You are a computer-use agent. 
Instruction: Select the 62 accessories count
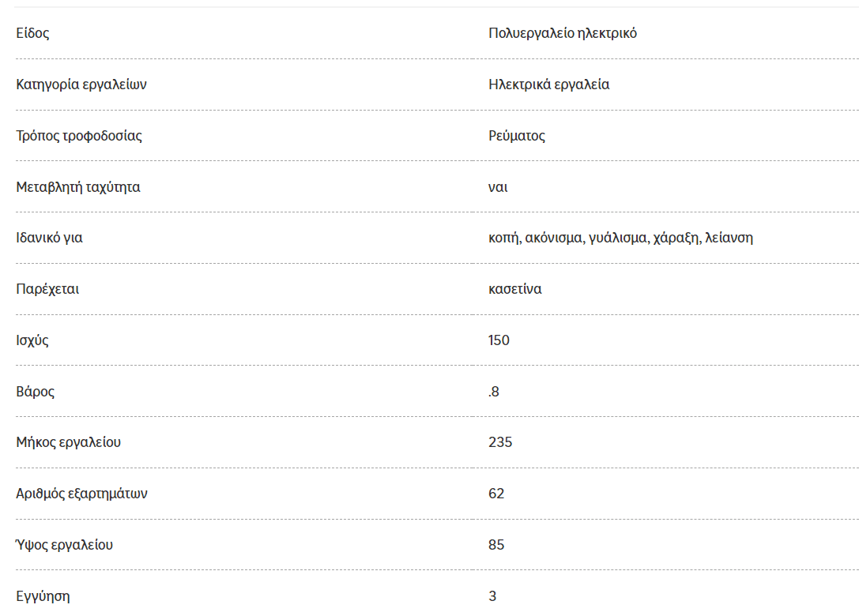pyautogui.click(x=496, y=494)
